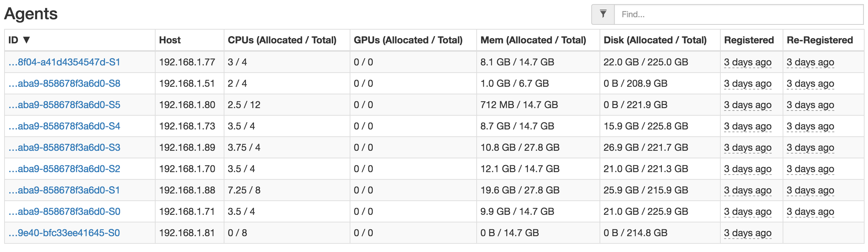Open agent aba9-858678f3a6d0-S3
This screenshot has width=868, height=252.
point(64,148)
